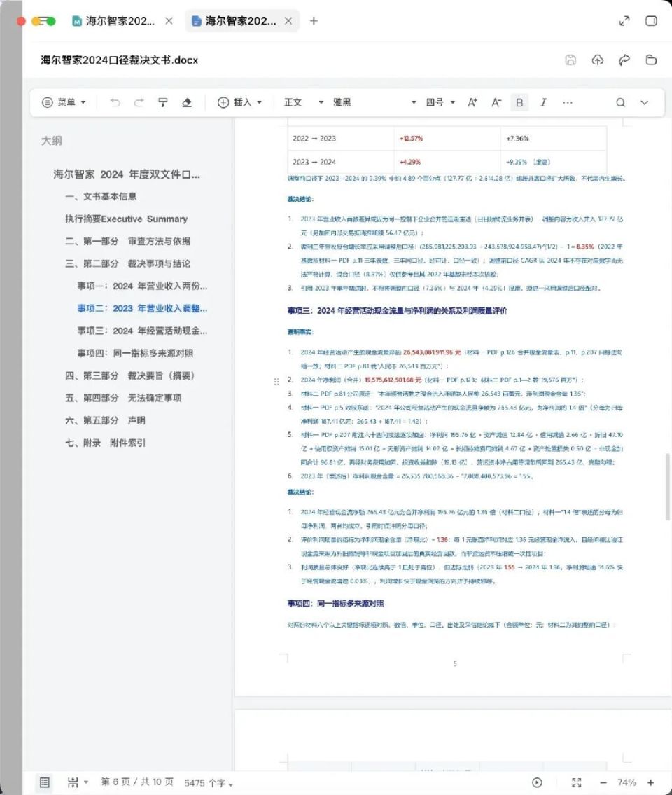Clear formatting with eraser icon
The image size is (672, 795).
[x=186, y=102]
